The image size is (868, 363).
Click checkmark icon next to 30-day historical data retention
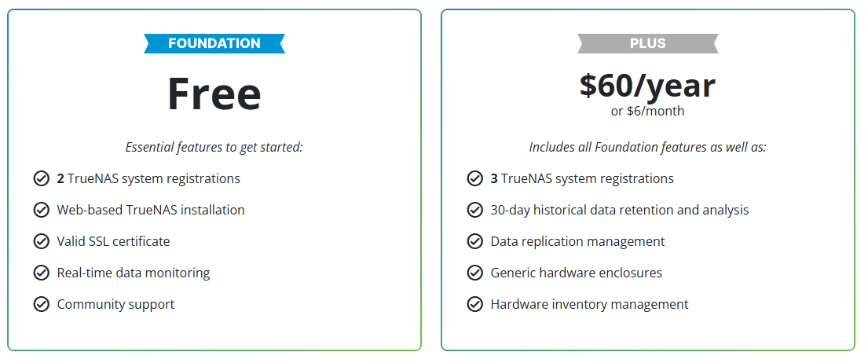(x=475, y=210)
